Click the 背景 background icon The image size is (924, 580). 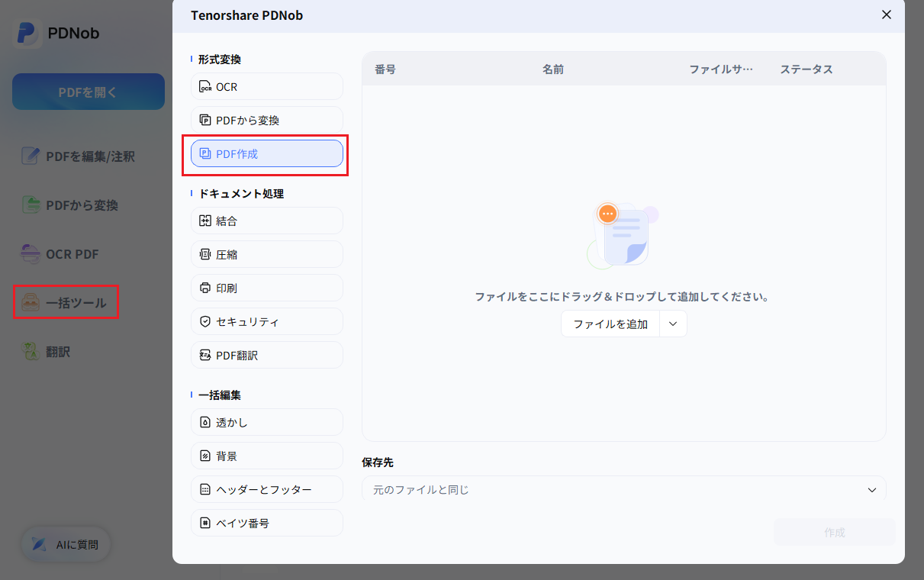point(204,456)
